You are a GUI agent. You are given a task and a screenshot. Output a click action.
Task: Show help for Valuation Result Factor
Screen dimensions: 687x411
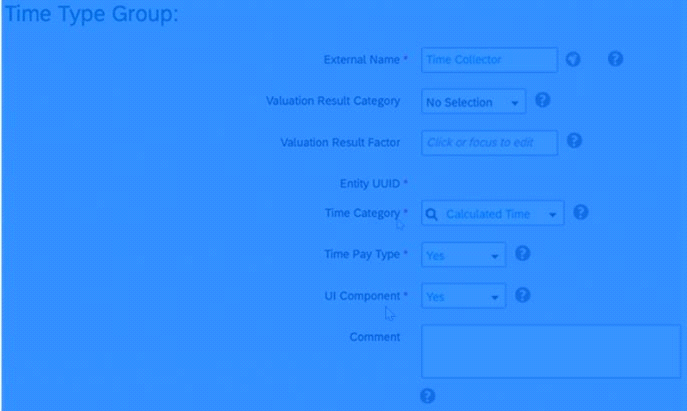coord(574,141)
